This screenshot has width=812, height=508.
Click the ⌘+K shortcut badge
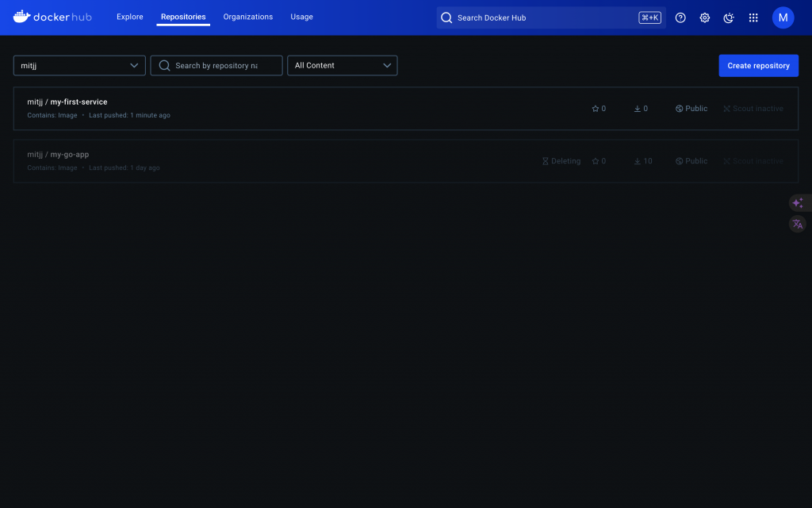pyautogui.click(x=649, y=17)
